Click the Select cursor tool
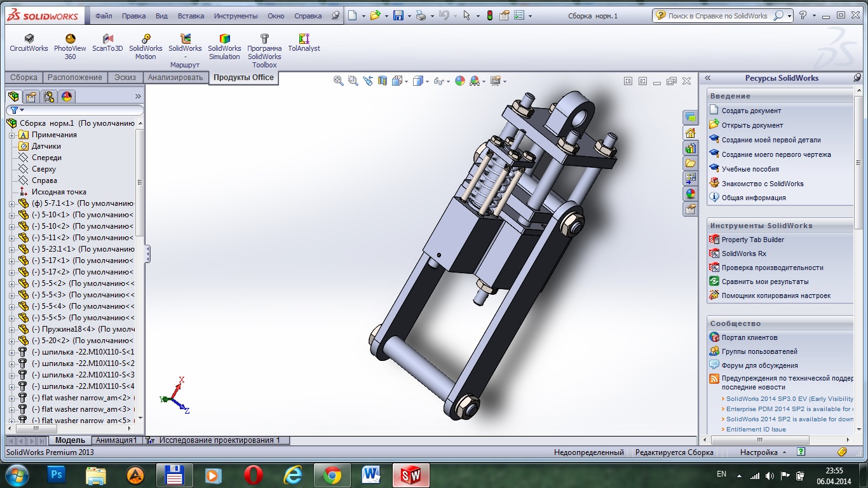The height and width of the screenshot is (488, 868). click(467, 15)
